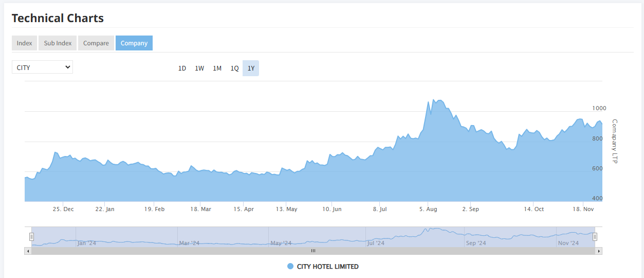Click the 1000 y-axis value
Viewport: 644px width, 278px height.
point(599,108)
